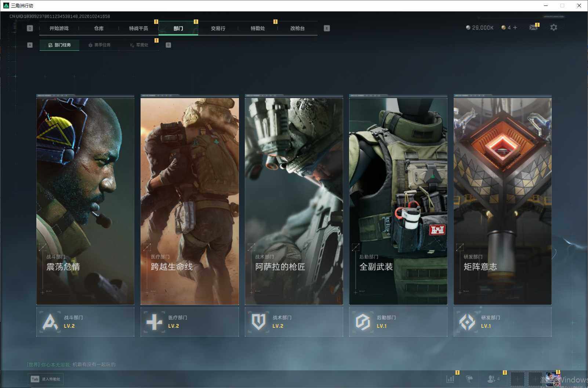The height and width of the screenshot is (388, 588).
Task: Switch to the 特战干员 tab
Action: tap(138, 28)
